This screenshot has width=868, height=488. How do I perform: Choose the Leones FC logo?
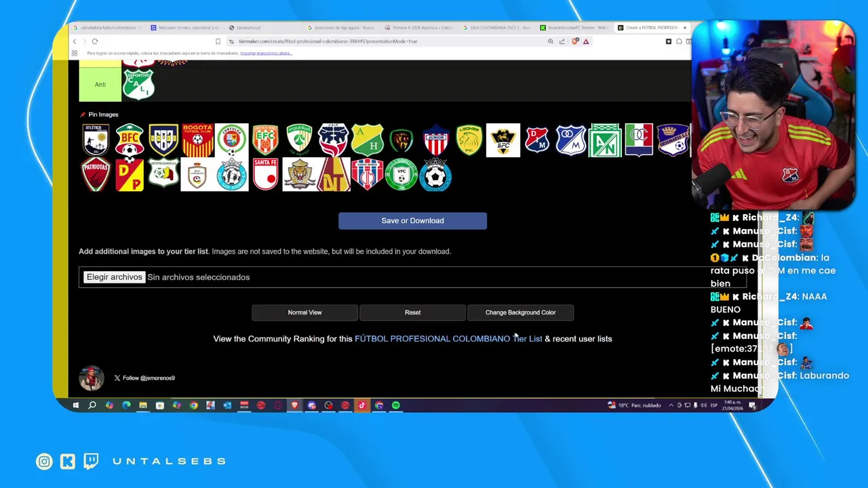(469, 140)
